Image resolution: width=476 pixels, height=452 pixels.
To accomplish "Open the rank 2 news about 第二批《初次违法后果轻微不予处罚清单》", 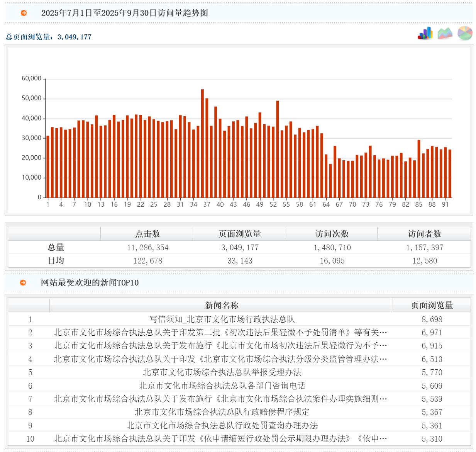I will click(x=220, y=332).
